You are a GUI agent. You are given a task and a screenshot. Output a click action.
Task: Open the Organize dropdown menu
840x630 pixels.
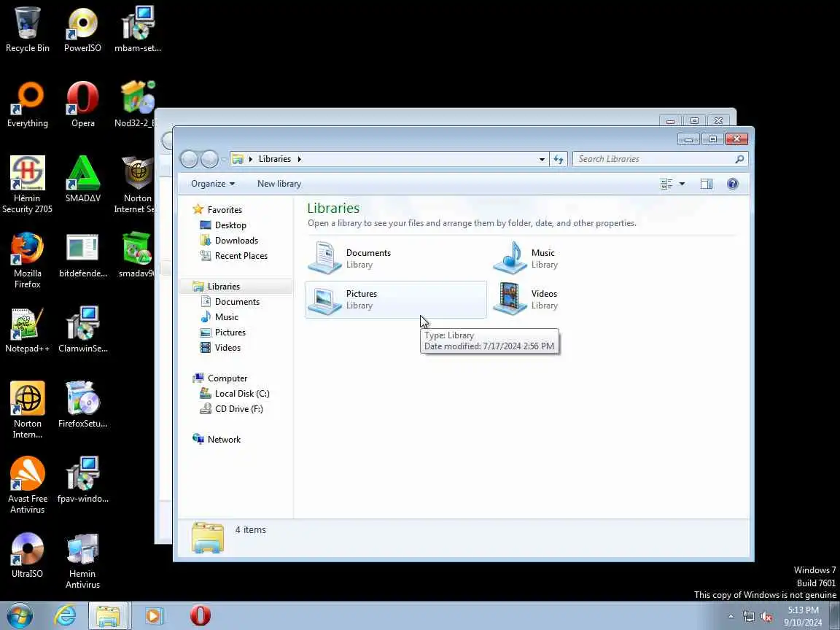point(213,184)
